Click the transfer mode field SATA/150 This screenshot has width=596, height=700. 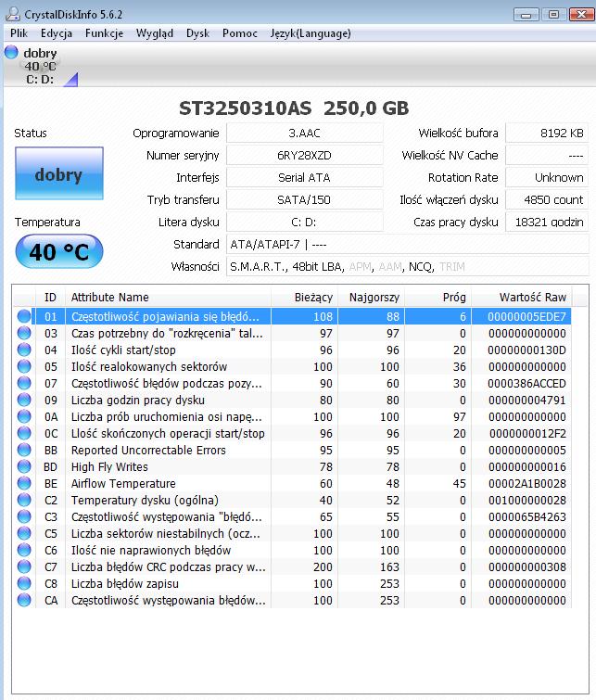(x=304, y=199)
